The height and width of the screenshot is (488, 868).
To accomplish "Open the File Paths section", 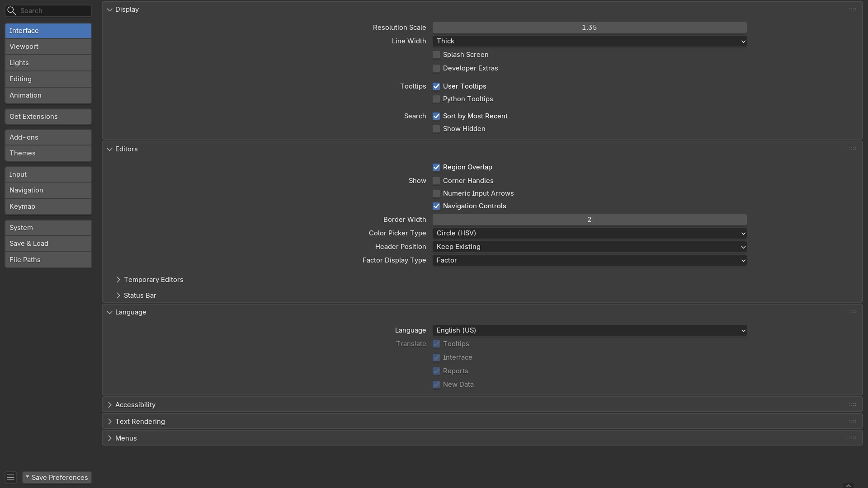I will (x=48, y=260).
